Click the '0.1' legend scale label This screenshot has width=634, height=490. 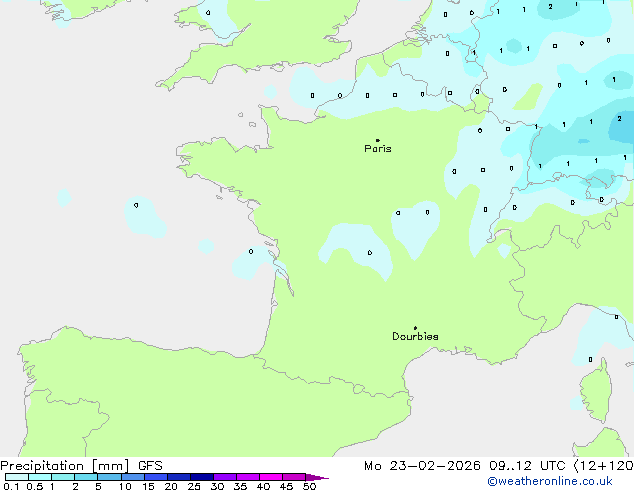[x=11, y=486]
